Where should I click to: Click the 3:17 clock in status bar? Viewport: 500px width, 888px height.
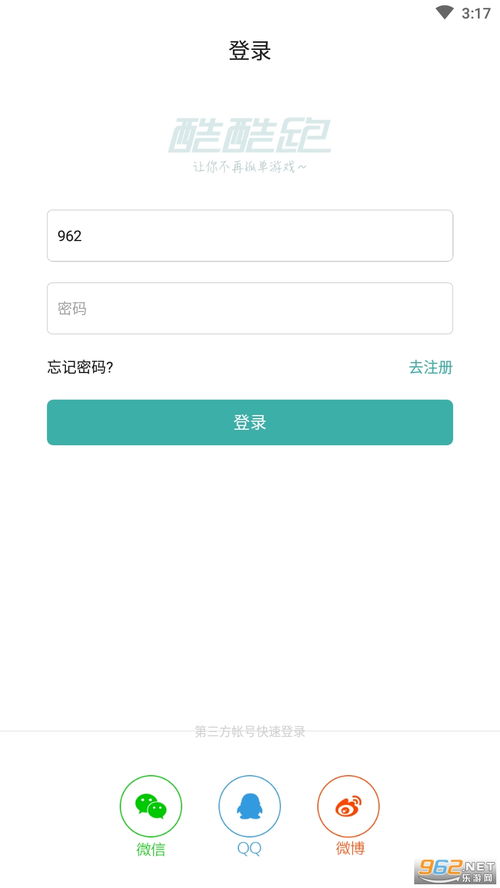click(x=476, y=13)
